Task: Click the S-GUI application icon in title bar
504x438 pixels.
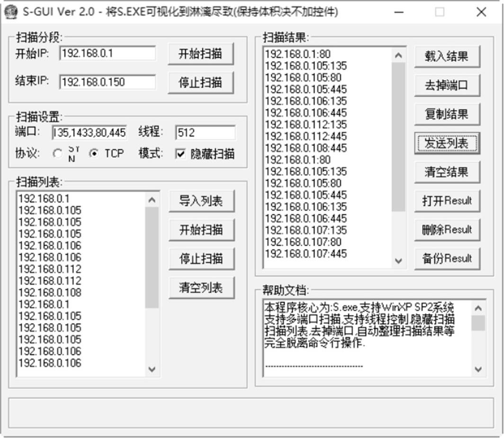Action: coord(11,12)
